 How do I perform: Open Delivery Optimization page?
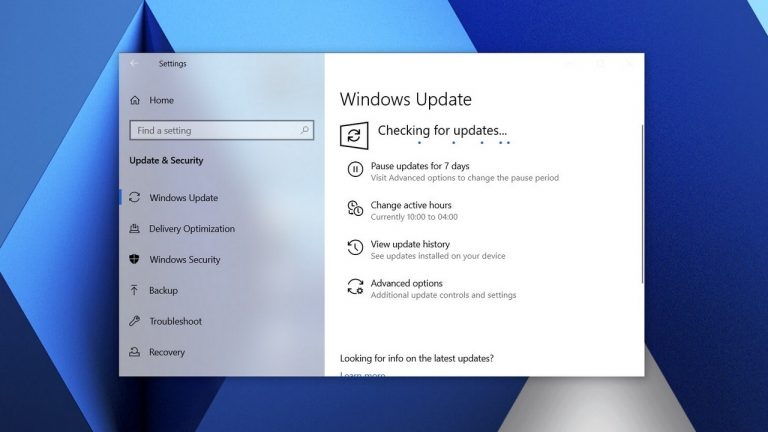(x=192, y=229)
